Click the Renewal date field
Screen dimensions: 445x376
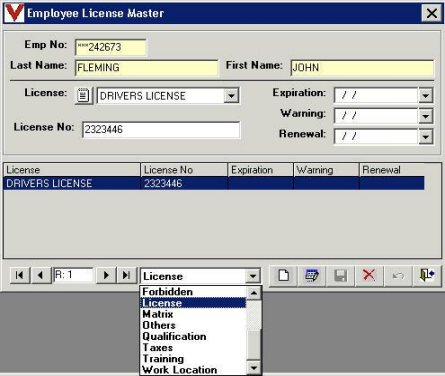376,136
